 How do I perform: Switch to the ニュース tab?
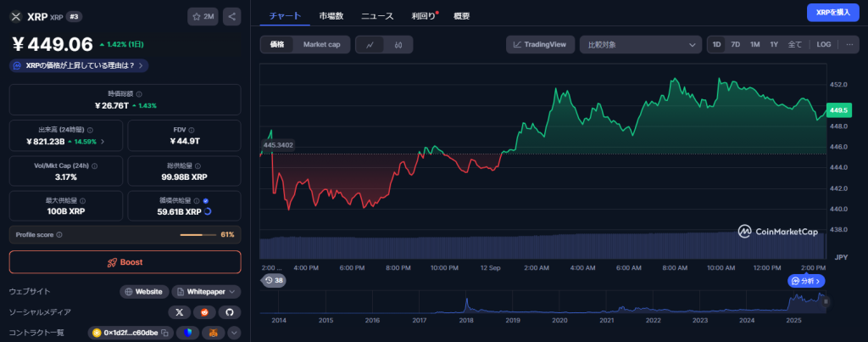pyautogui.click(x=377, y=16)
